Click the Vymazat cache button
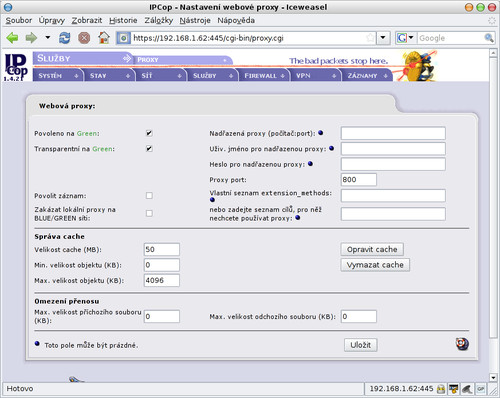This screenshot has height=398, width=500. coord(375,265)
